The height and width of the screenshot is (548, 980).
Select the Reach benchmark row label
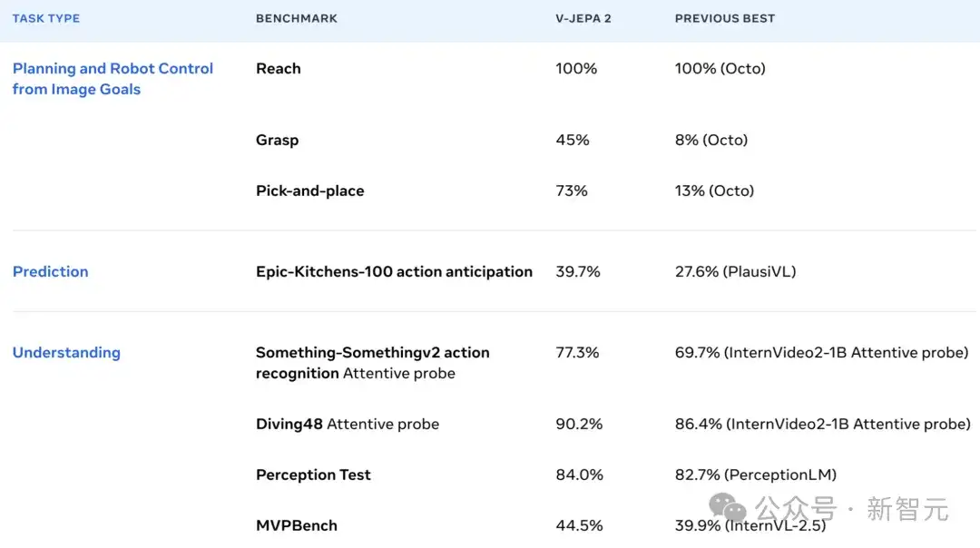tap(279, 69)
